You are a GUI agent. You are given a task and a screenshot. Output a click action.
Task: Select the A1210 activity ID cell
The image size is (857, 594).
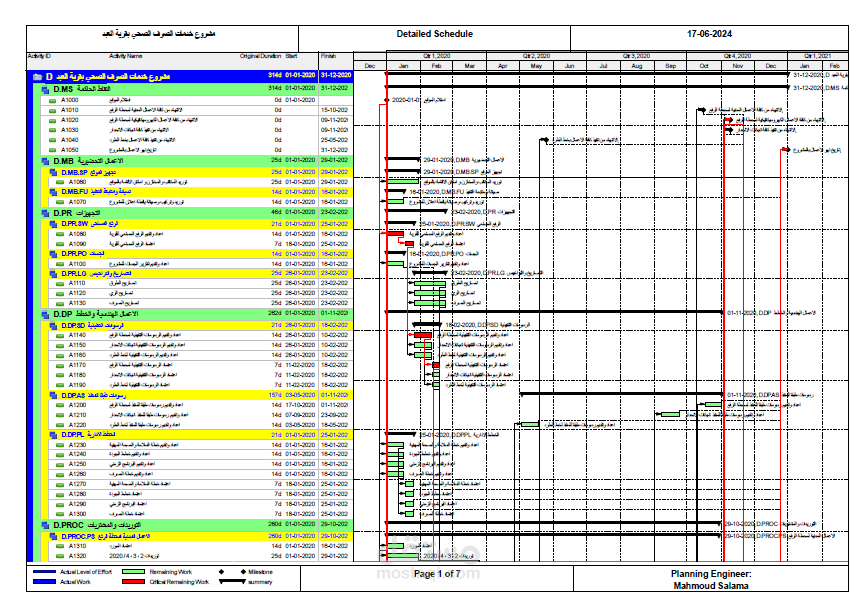coord(77,416)
